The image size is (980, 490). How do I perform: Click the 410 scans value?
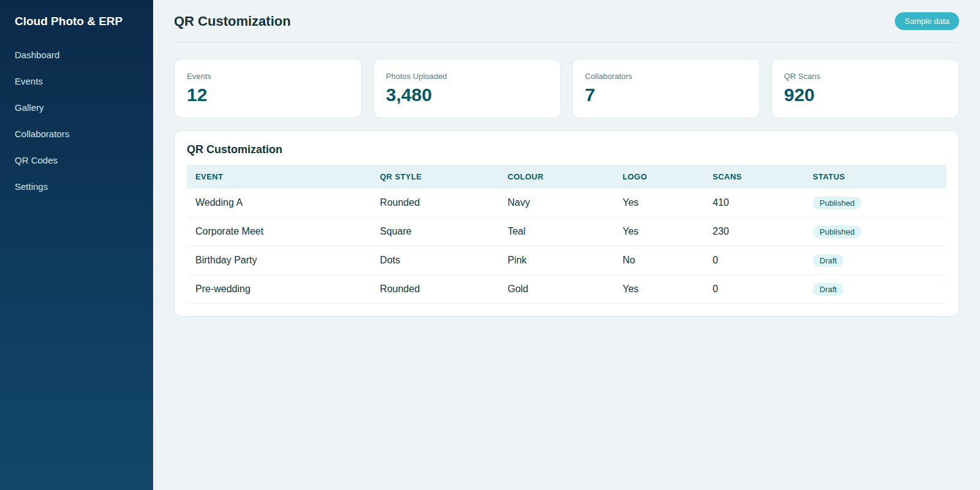point(721,203)
